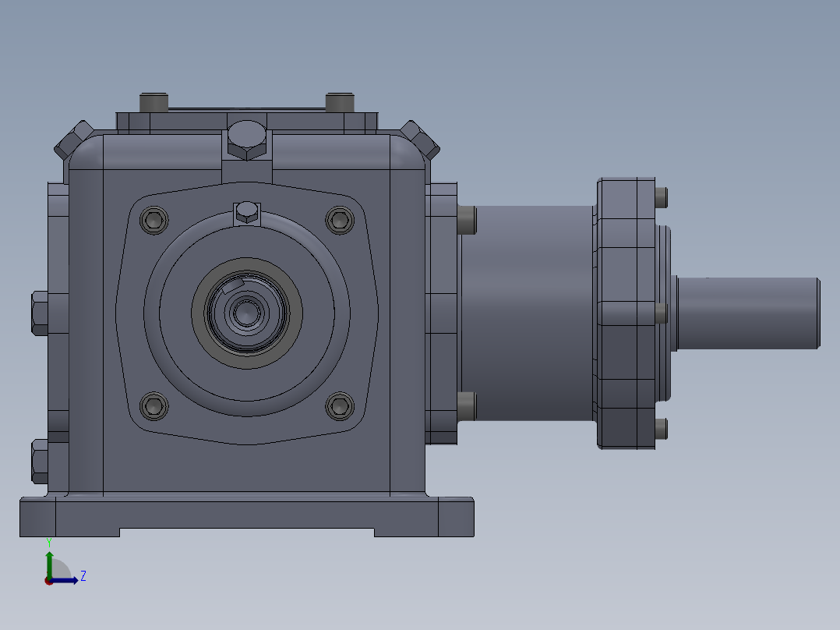This screenshot has width=840, height=630.
Task: Select the top-left socket bolt on the front cover
Action: pos(154,220)
